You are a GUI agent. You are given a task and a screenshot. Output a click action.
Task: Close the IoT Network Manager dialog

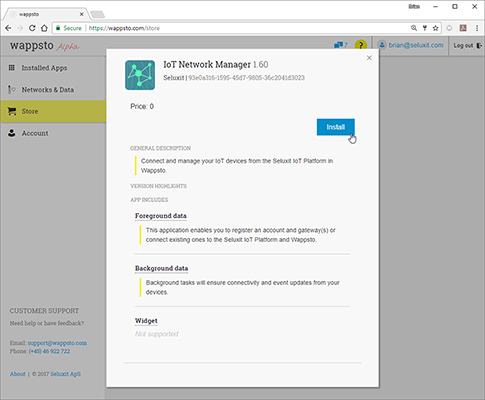point(369,58)
